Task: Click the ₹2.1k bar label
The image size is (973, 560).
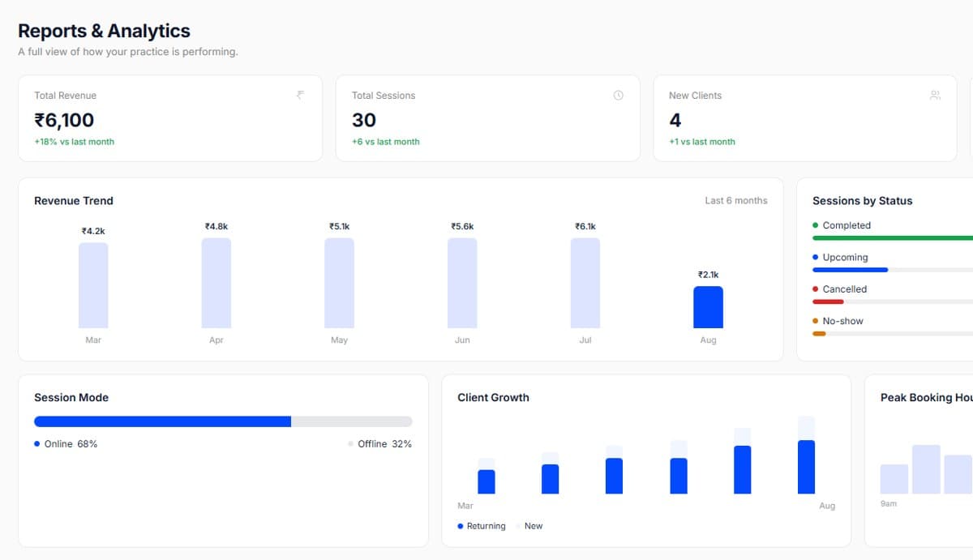Action: coord(708,275)
